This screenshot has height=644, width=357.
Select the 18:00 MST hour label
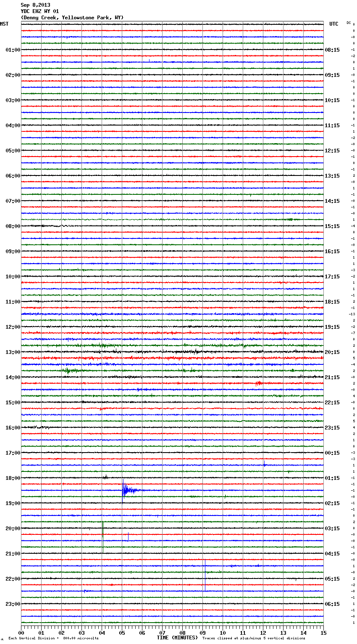(13, 478)
